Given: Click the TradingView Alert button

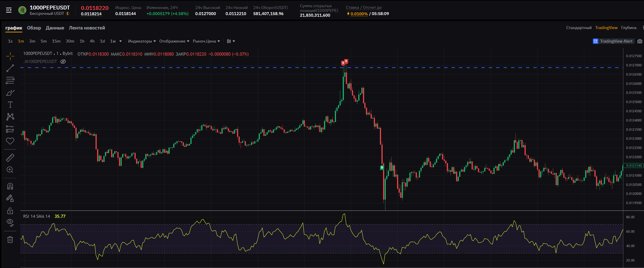Looking at the screenshot, I should [613, 41].
